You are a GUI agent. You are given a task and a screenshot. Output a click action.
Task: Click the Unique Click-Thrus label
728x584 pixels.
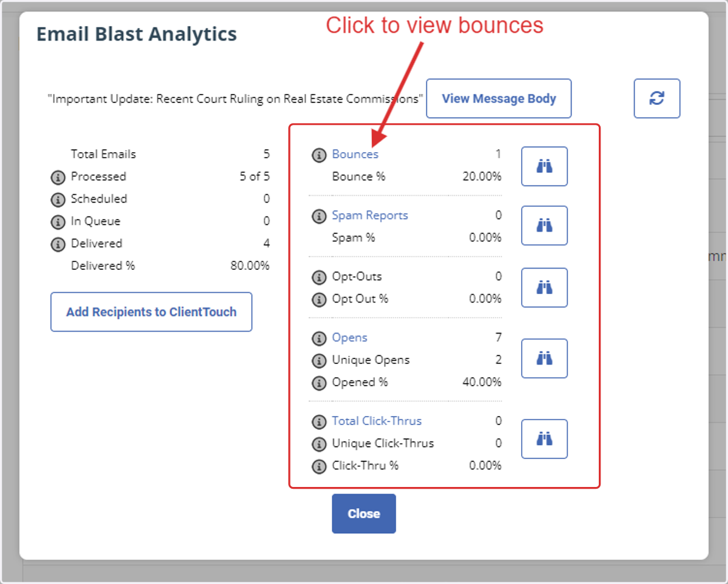tap(383, 443)
